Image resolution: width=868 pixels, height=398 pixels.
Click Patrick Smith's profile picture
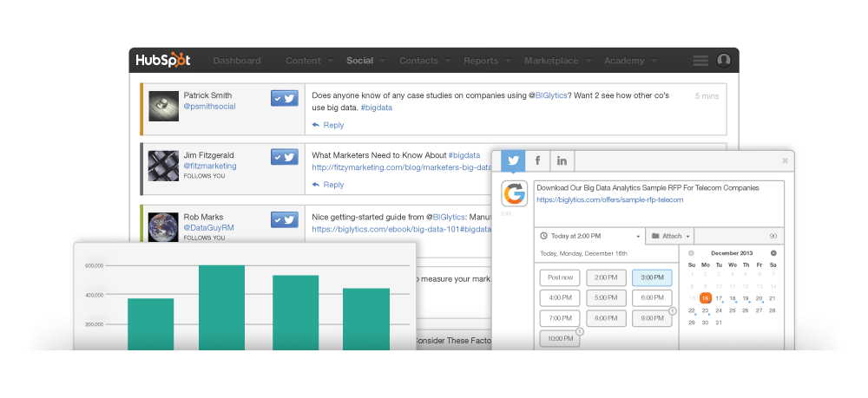163,106
